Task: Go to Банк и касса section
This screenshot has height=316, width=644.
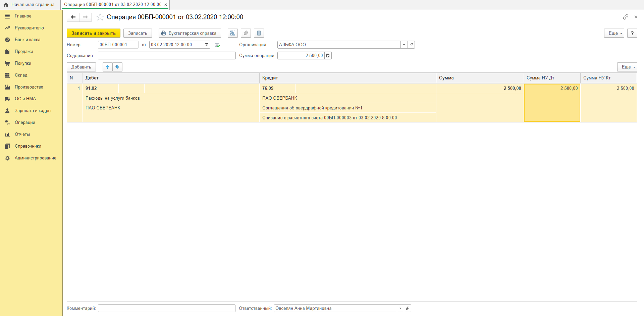Action: [x=28, y=40]
